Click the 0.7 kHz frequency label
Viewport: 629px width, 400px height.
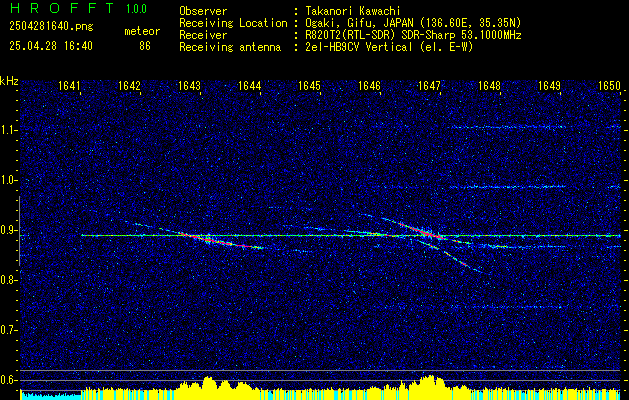[x=9, y=330]
